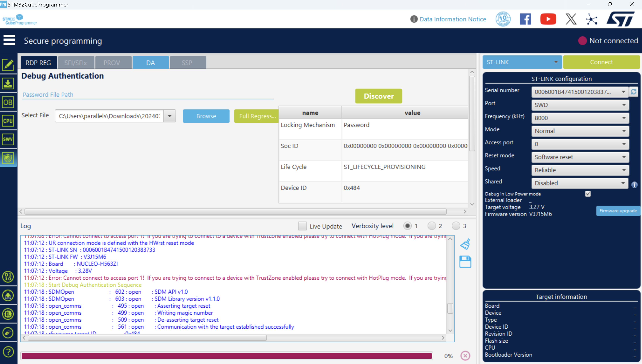This screenshot has height=364, width=642.
Task: Open the ST YouTube channel icon
Action: coord(548,19)
